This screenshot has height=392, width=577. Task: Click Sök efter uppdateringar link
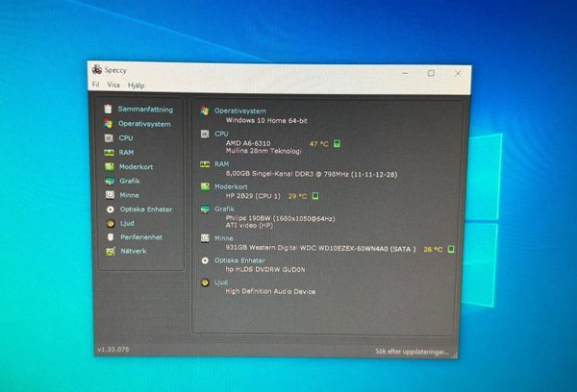point(413,352)
